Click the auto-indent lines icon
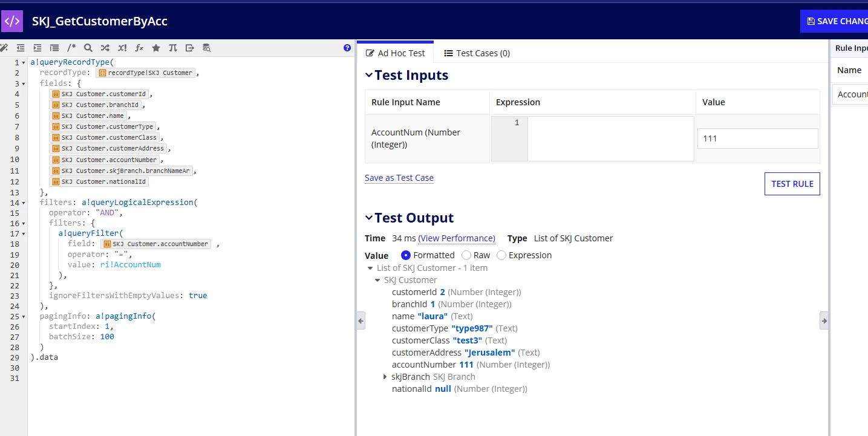The image size is (868, 436). [x=54, y=48]
